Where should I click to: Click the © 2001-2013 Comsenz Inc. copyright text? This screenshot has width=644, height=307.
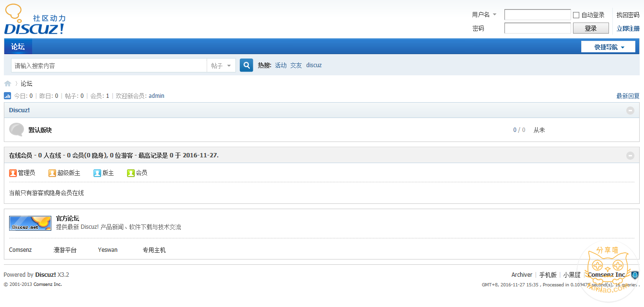click(33, 284)
